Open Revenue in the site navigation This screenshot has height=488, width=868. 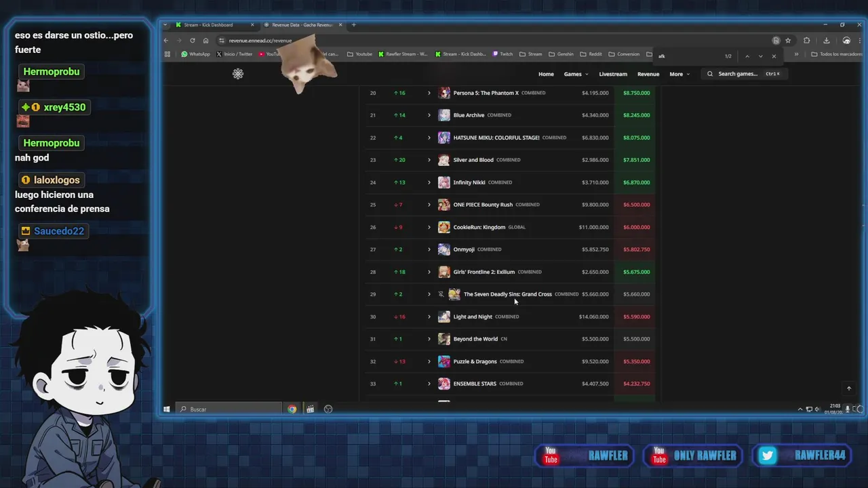(x=648, y=74)
